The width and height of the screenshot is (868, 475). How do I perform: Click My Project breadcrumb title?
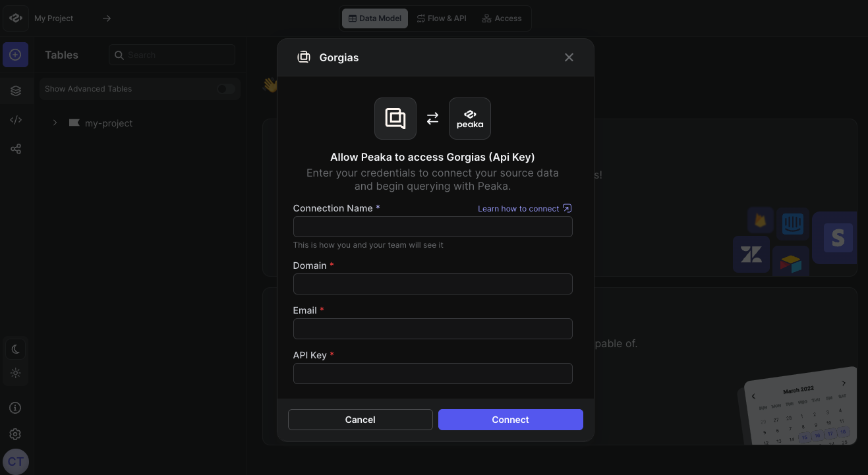(x=54, y=18)
